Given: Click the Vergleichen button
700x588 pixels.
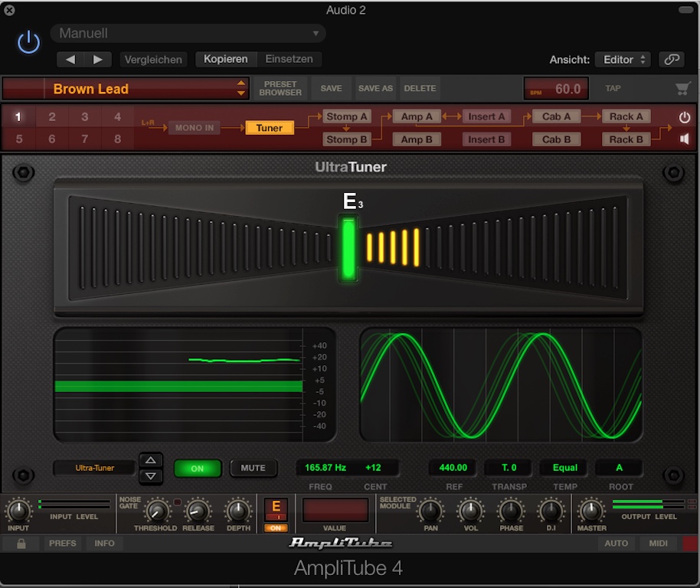Looking at the screenshot, I should pos(153,59).
